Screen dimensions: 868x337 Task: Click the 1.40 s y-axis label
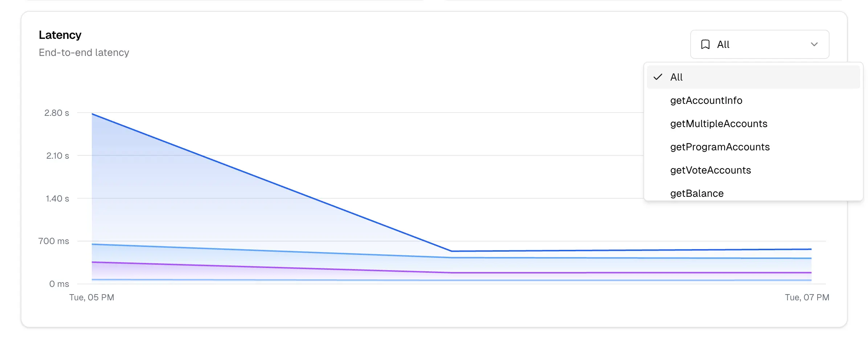[57, 199]
